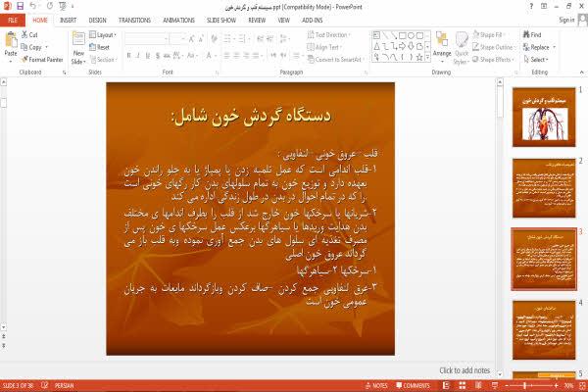Collapse the ribbon with the arrow
This screenshot has width=588, height=392.
(582, 72)
